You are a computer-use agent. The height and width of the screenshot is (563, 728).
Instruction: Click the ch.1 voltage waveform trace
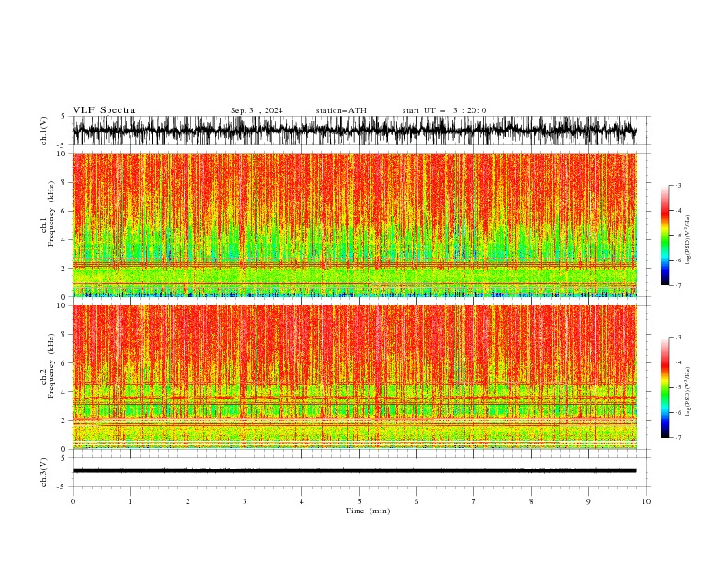point(355,131)
